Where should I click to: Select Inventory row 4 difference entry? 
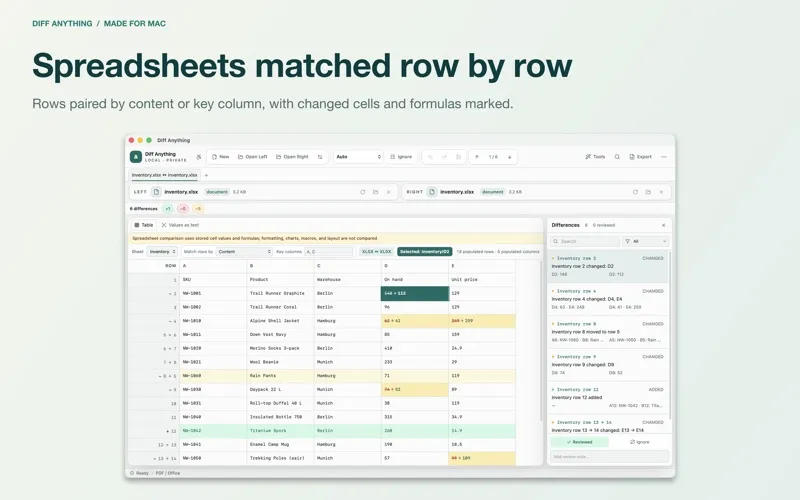coord(607,299)
